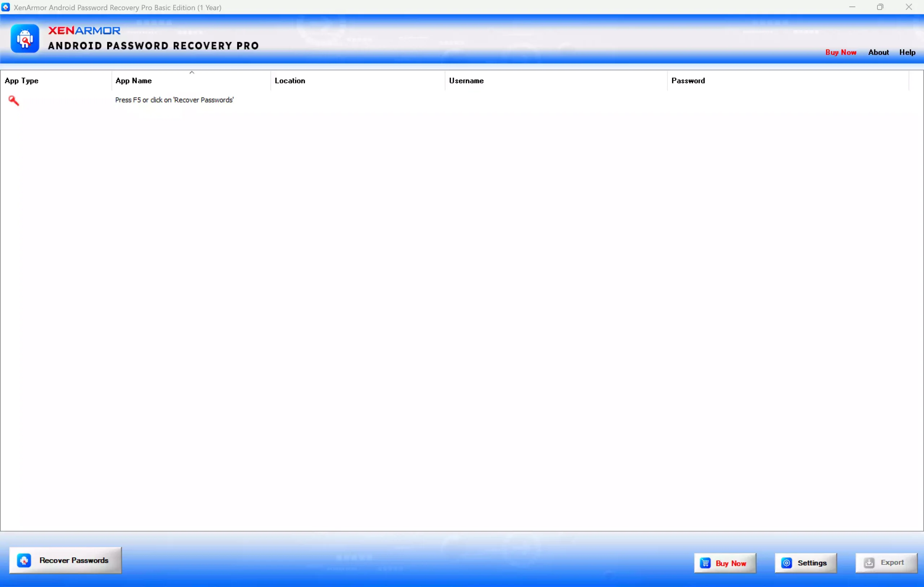Sort by App Type column header
This screenshot has width=924, height=587.
(56, 81)
